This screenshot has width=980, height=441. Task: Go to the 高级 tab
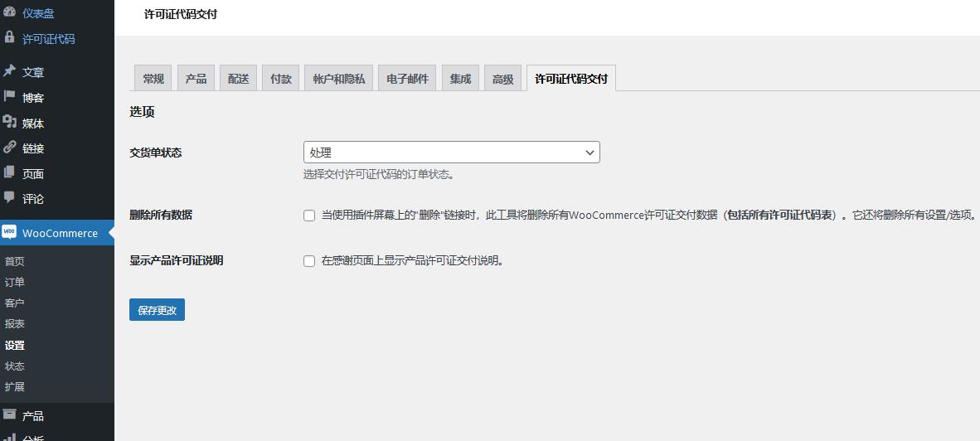(x=502, y=79)
